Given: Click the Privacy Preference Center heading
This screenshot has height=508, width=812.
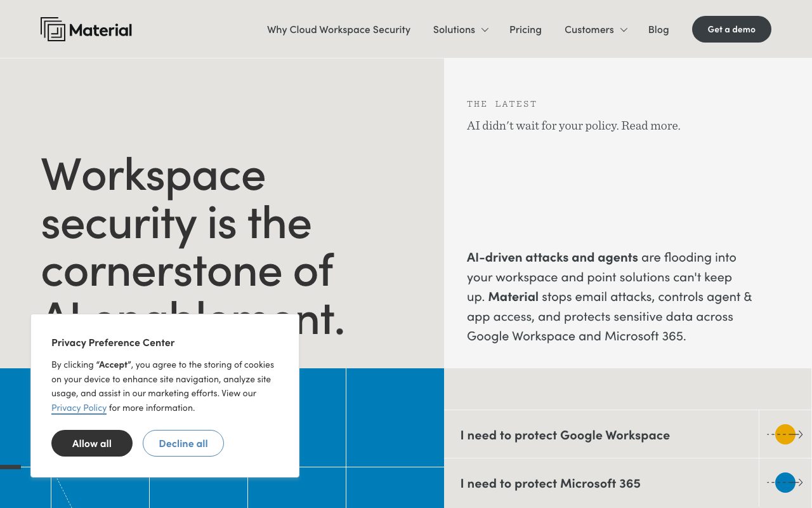Looking at the screenshot, I should 113,342.
